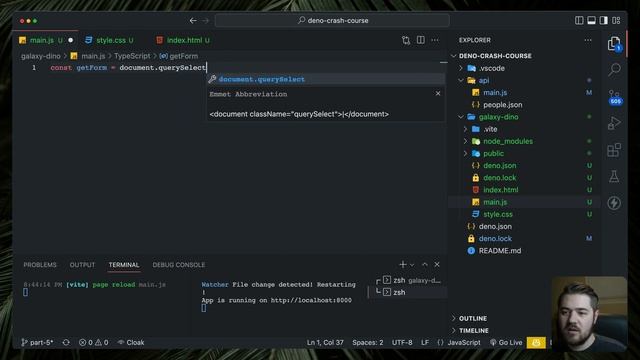640x360 pixels.
Task: Maximize the terminal panel with the up chevron
Action: [424, 264]
